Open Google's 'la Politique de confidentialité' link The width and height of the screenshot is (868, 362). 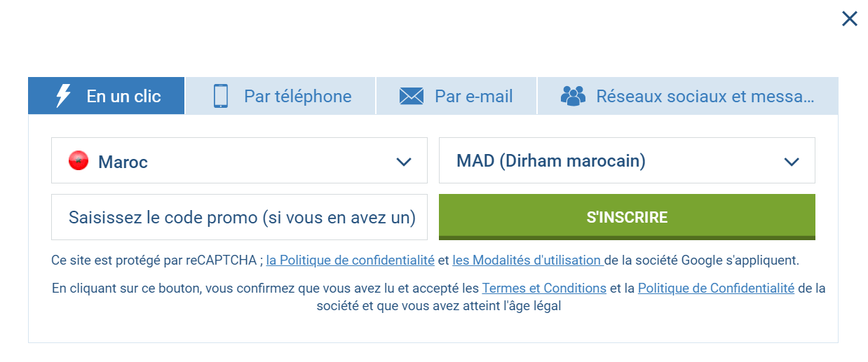click(350, 260)
